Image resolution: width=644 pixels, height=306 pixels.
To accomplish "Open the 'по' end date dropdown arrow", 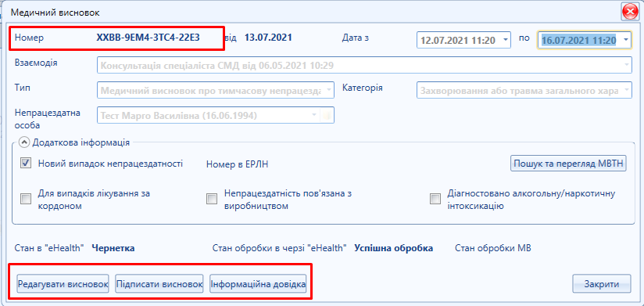I will point(625,41).
